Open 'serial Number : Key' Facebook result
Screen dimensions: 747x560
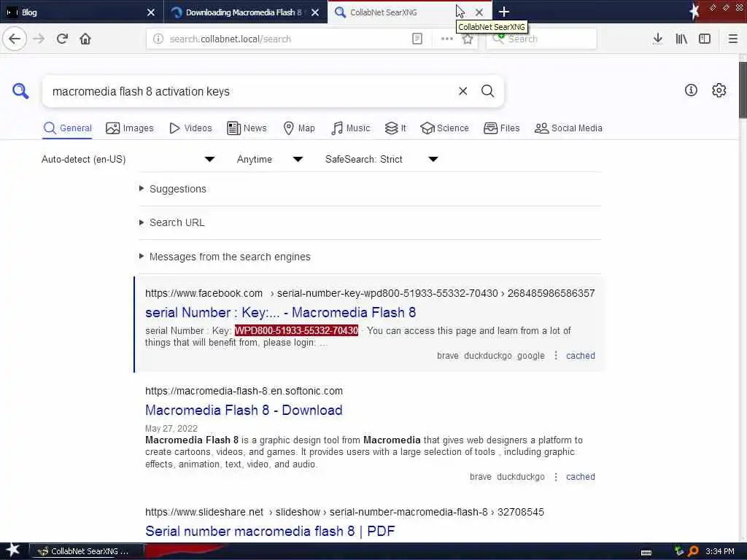pos(280,312)
